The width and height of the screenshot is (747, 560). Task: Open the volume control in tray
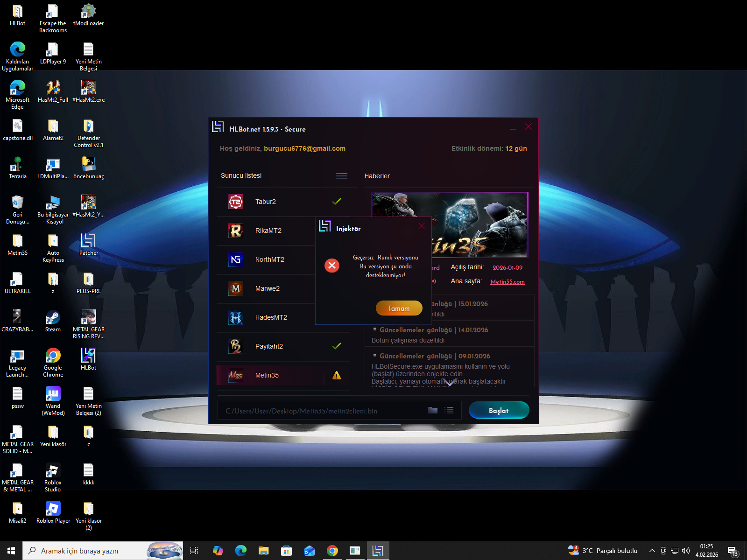(686, 551)
